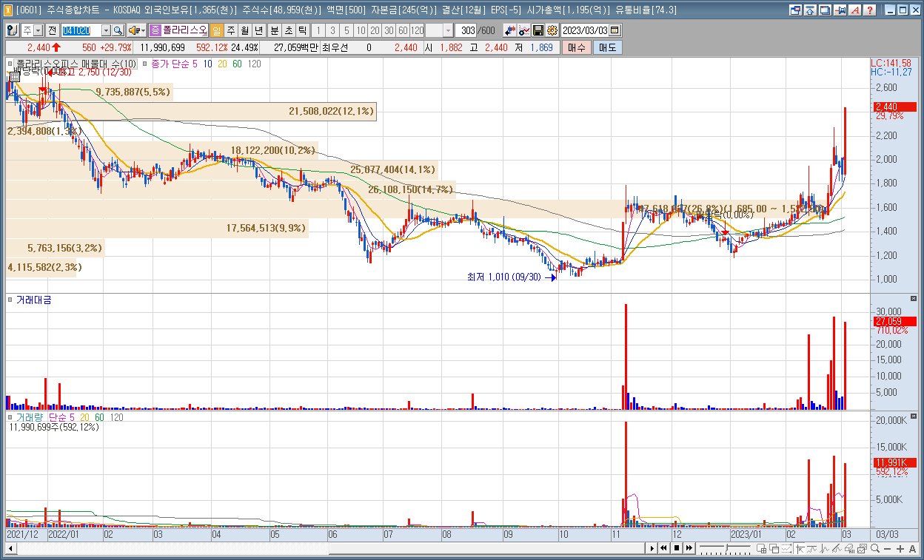Click the window cascade icon in title bar
The image size is (924, 560).
coord(825,10)
